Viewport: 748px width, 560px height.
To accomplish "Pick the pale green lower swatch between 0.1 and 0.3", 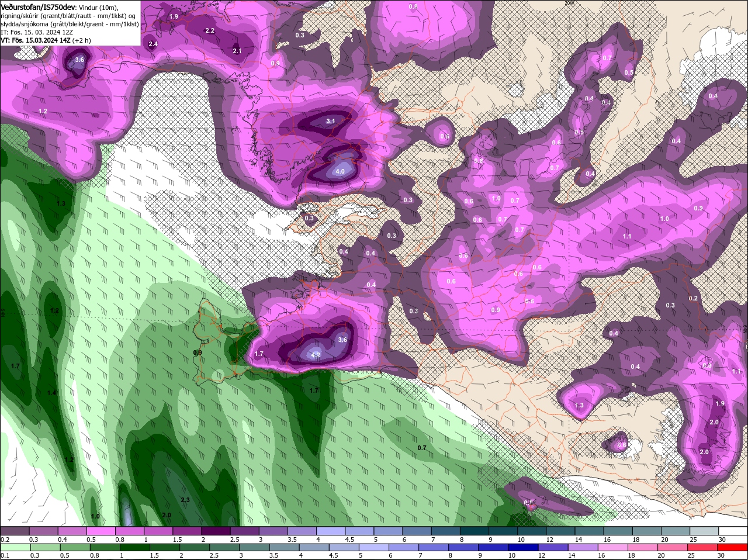I will (x=15, y=547).
